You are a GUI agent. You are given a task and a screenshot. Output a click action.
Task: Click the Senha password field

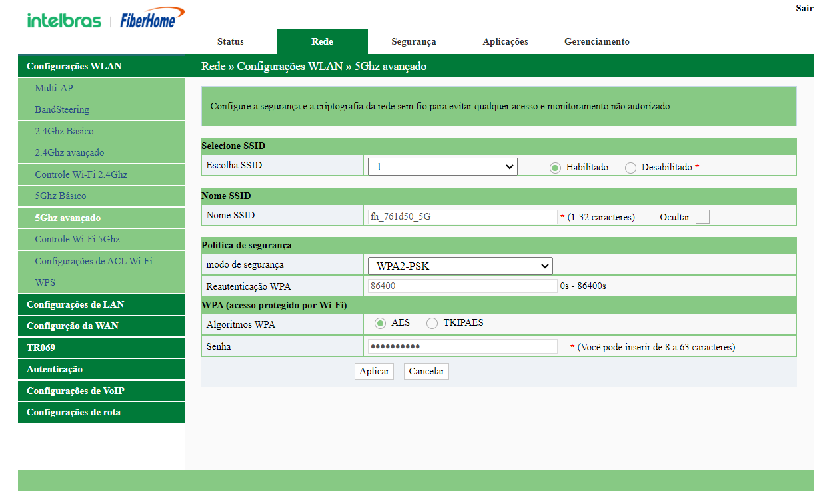462,346
